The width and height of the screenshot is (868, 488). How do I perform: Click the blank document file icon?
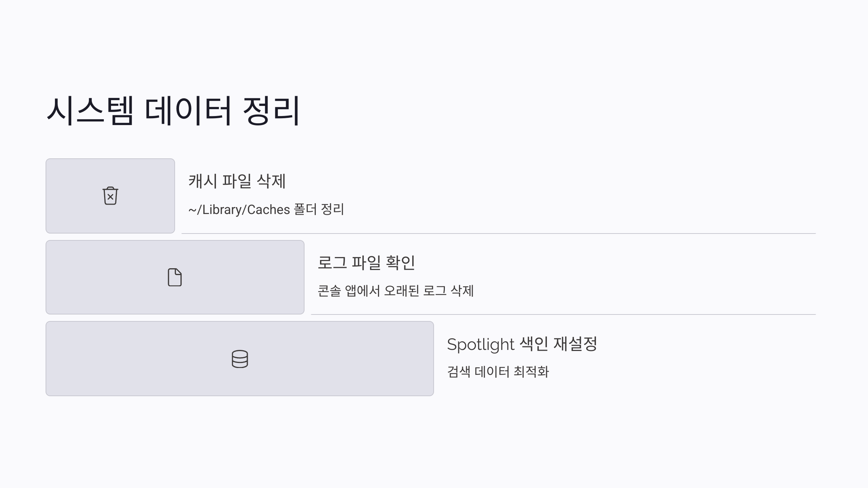175,277
